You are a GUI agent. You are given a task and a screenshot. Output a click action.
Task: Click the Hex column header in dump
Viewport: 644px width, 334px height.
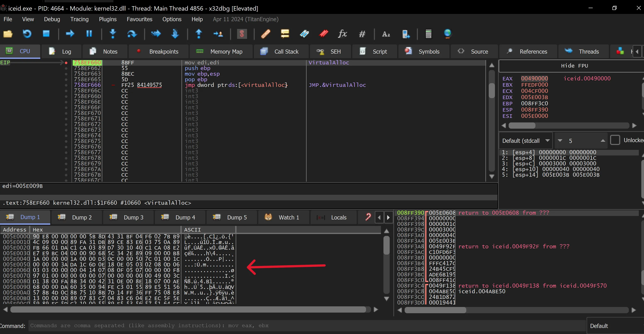(105, 229)
